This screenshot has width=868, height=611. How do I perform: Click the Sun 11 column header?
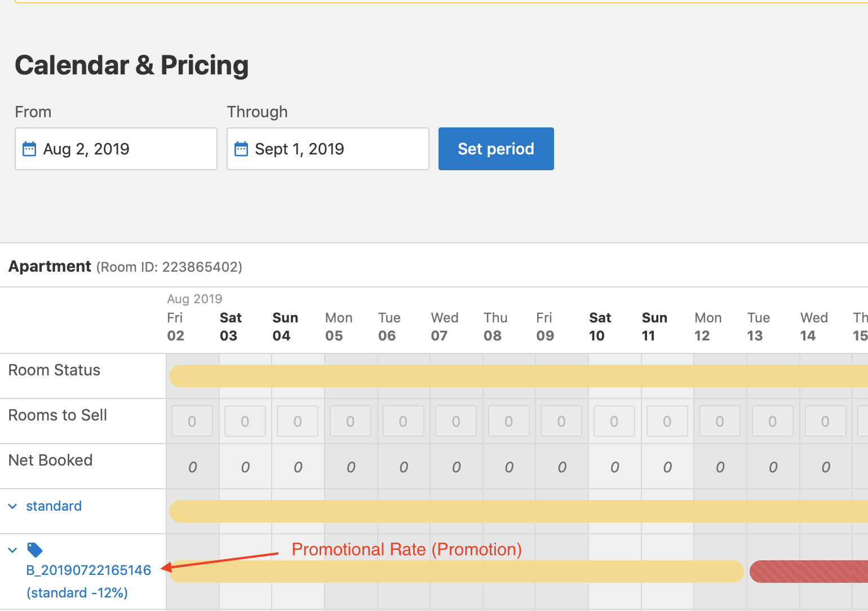click(x=654, y=326)
